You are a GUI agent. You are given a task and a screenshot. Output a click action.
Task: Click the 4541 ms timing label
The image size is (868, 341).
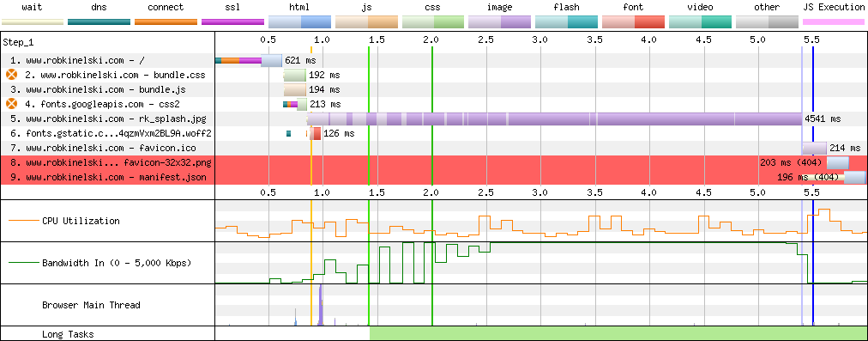tap(823, 119)
